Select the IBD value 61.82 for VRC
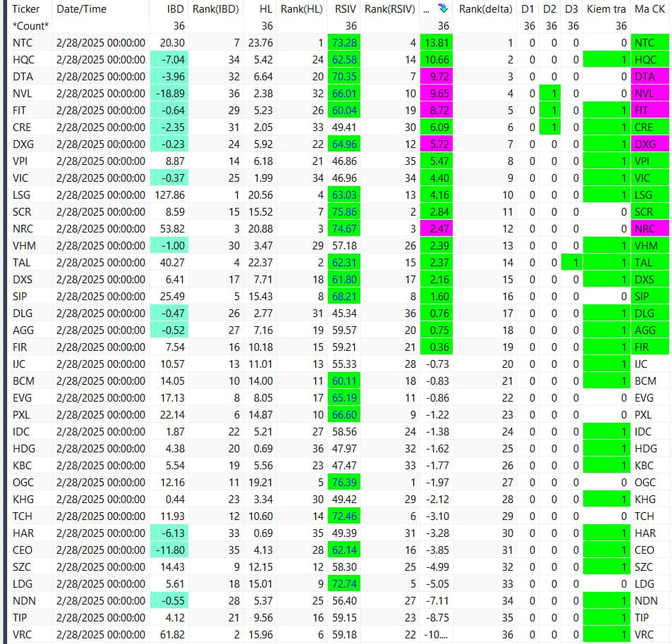Screen dimensions: 672x644 [x=172, y=635]
